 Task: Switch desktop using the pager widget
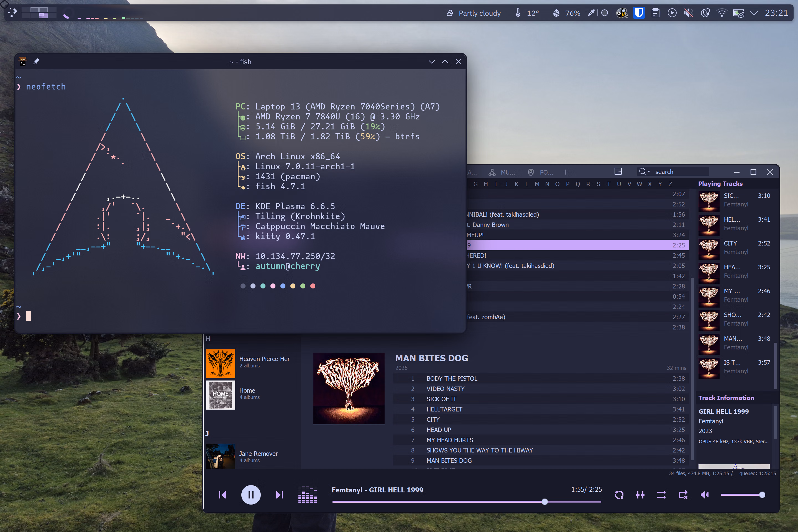pyautogui.click(x=39, y=13)
